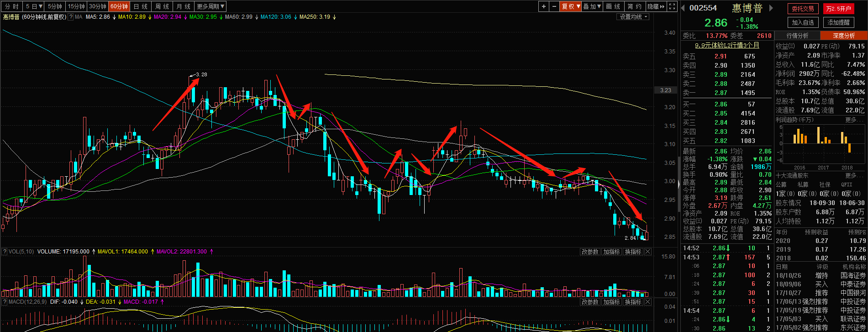The height and width of the screenshot is (332, 868).
Task: Click 中泰证券 rating row
Action: pos(821,284)
